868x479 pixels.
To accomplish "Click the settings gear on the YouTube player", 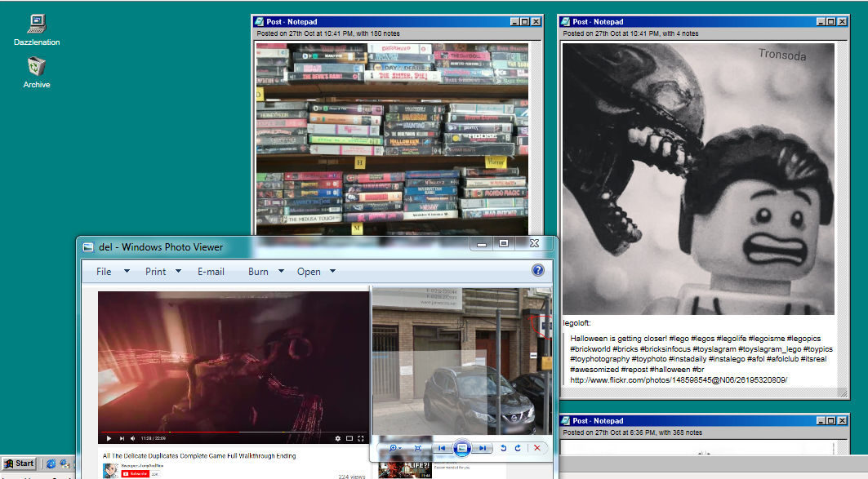I will [338, 439].
